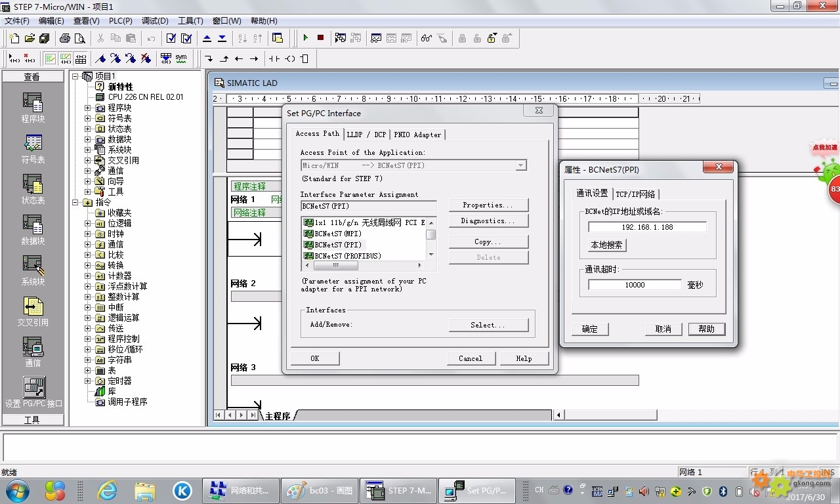Click the red STOP mode icon
Image resolution: width=840 pixels, height=504 pixels.
pos(320,38)
